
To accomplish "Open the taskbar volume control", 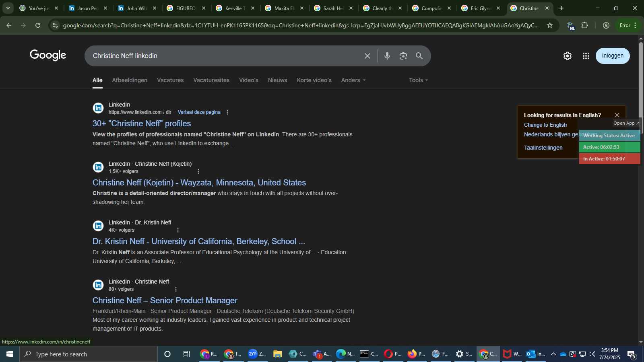I will pyautogui.click(x=592, y=354).
